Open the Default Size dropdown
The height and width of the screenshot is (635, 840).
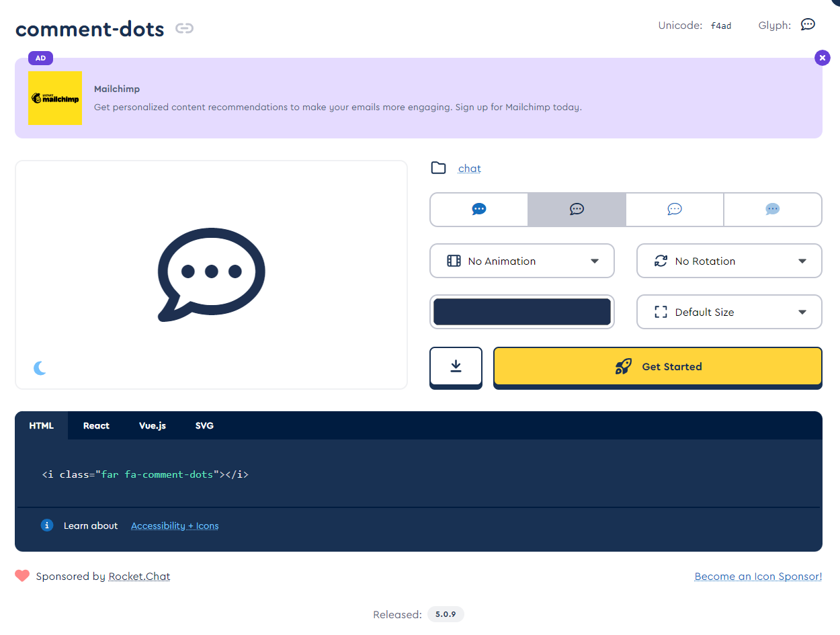pyautogui.click(x=729, y=312)
